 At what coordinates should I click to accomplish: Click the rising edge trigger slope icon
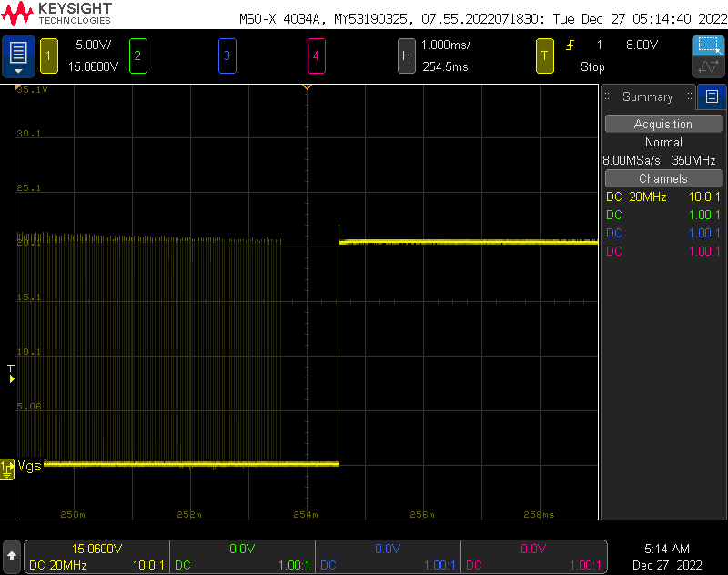point(571,45)
